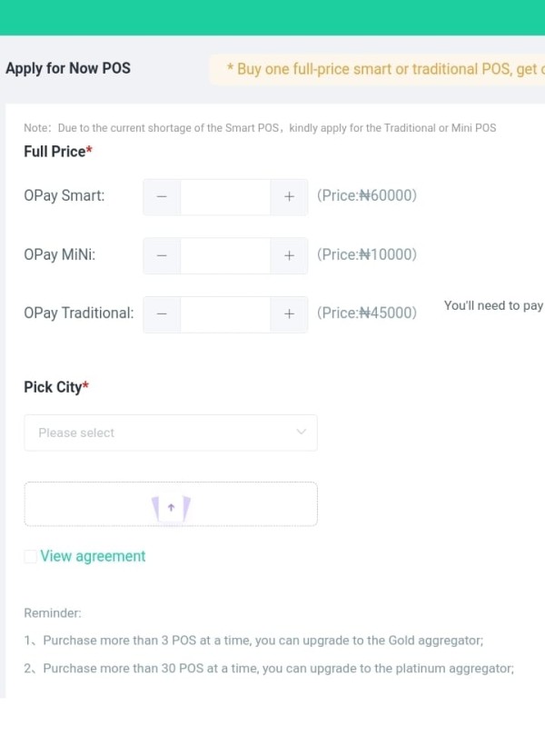Focus the OPay MiNi quantity input
This screenshot has width=545, height=756.
pos(225,255)
